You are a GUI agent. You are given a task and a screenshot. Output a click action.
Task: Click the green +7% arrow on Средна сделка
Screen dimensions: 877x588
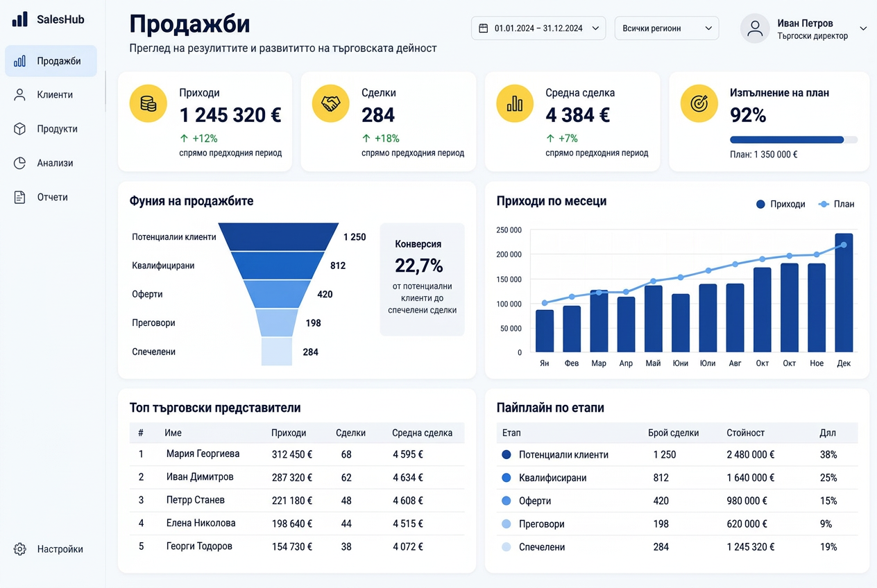[x=550, y=138]
